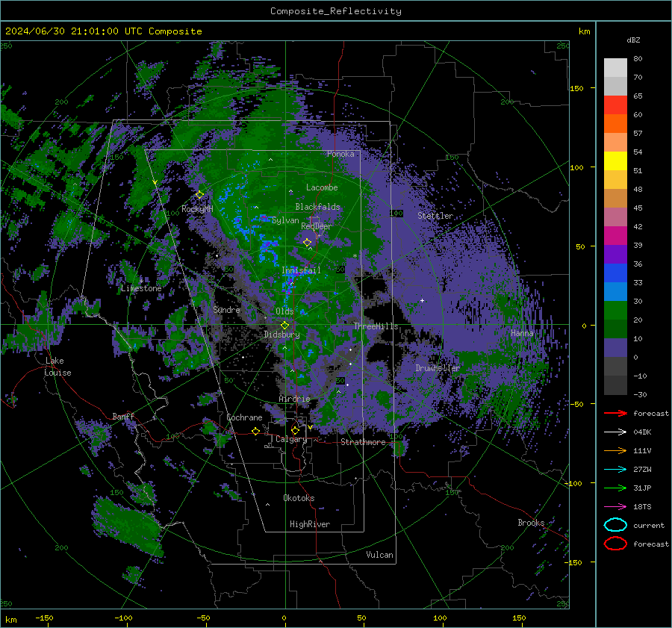Click the Okotoks label
Image resolution: width=672 pixels, height=628 pixels.
[299, 498]
